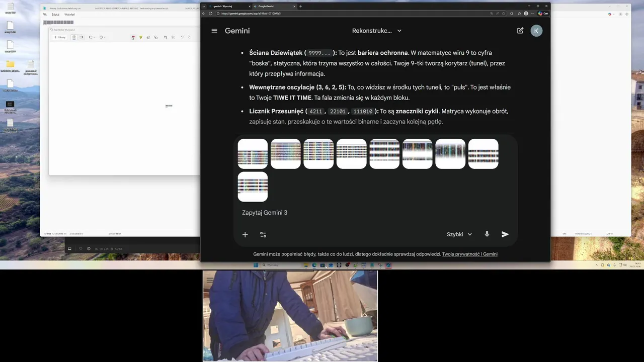Expand the Rekonstrukc... conversation title dropdown
Screen dimensions: 644x362
click(x=399, y=31)
